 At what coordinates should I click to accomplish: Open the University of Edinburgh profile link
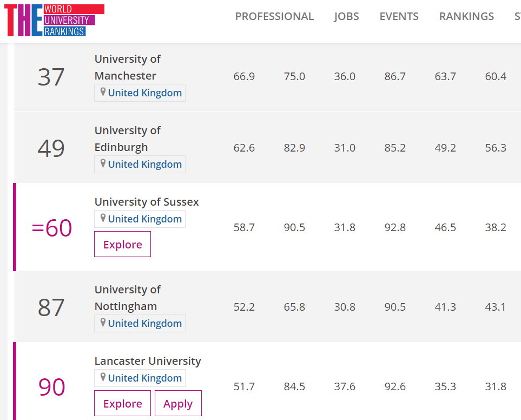[127, 139]
